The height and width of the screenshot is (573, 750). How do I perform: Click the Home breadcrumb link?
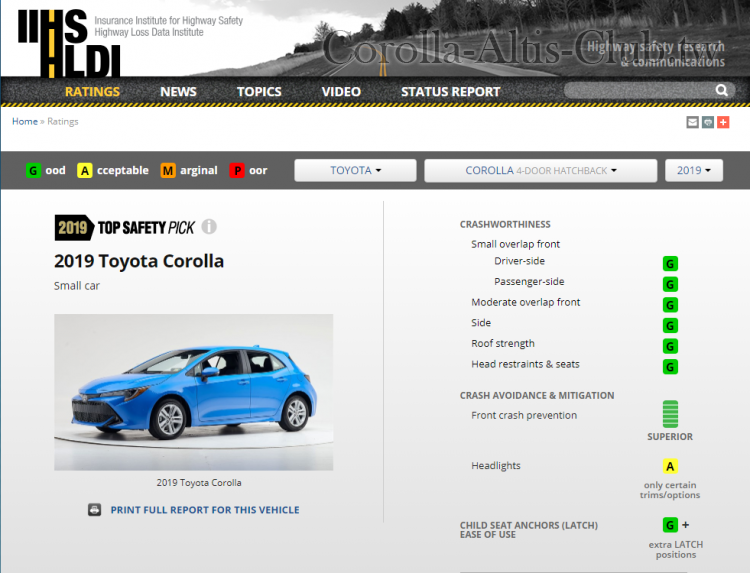click(25, 121)
